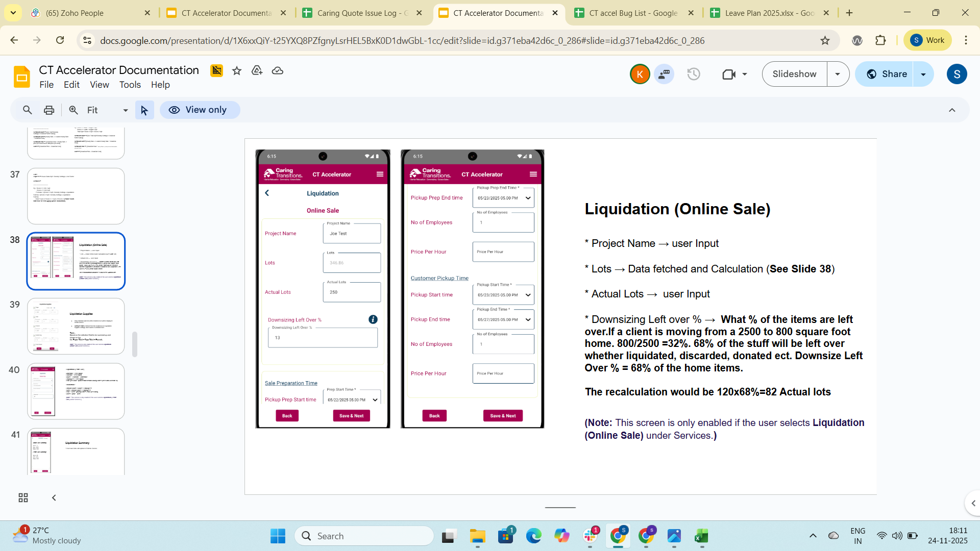The width and height of the screenshot is (980, 551).
Task: Click the search menus magnifier icon
Action: [x=28, y=110]
